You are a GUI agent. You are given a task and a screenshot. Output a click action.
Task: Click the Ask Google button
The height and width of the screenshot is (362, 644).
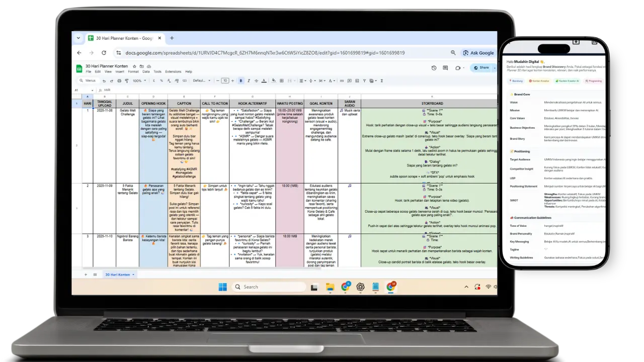click(478, 53)
